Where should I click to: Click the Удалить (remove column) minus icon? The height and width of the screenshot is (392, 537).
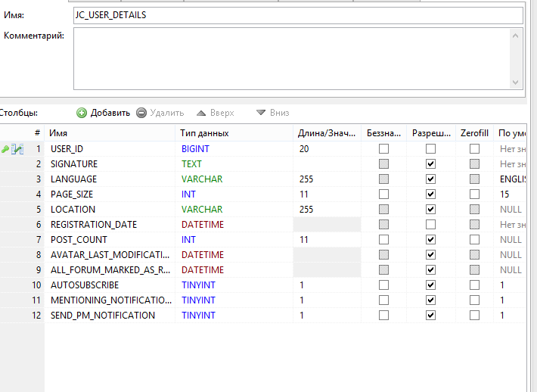tap(141, 113)
